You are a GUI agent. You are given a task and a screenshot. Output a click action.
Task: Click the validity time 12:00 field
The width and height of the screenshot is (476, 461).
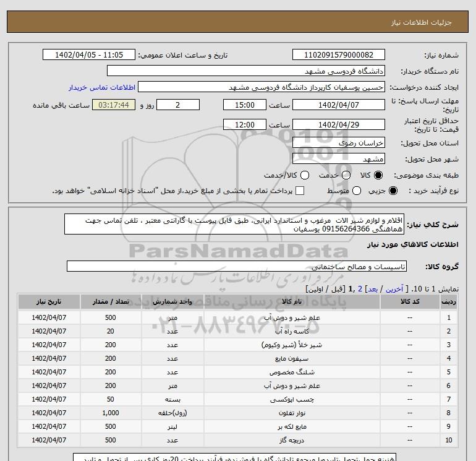click(x=245, y=124)
